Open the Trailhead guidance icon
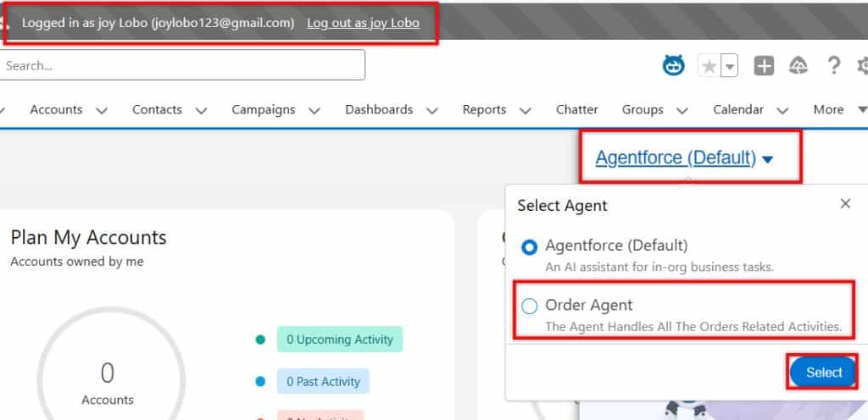Screen dimensions: 868x420 tap(798, 66)
